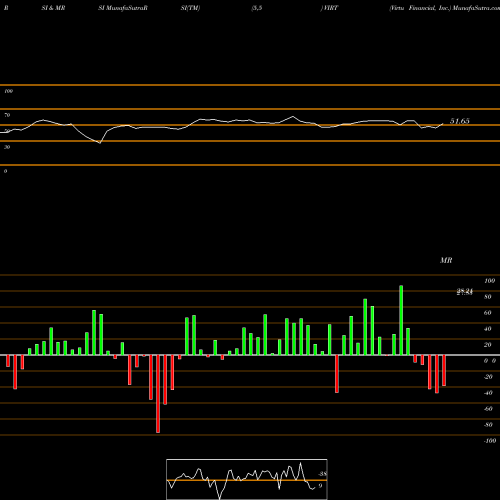Image resolution: width=500 pixels, height=500 pixels.
Task: Click the MR axis label 40
Action: (488, 329)
